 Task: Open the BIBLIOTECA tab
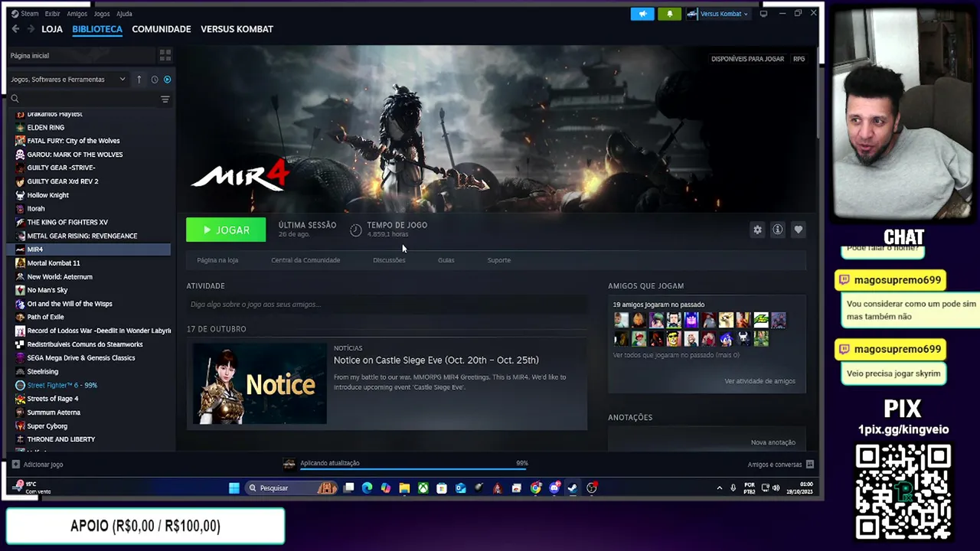pyautogui.click(x=97, y=29)
